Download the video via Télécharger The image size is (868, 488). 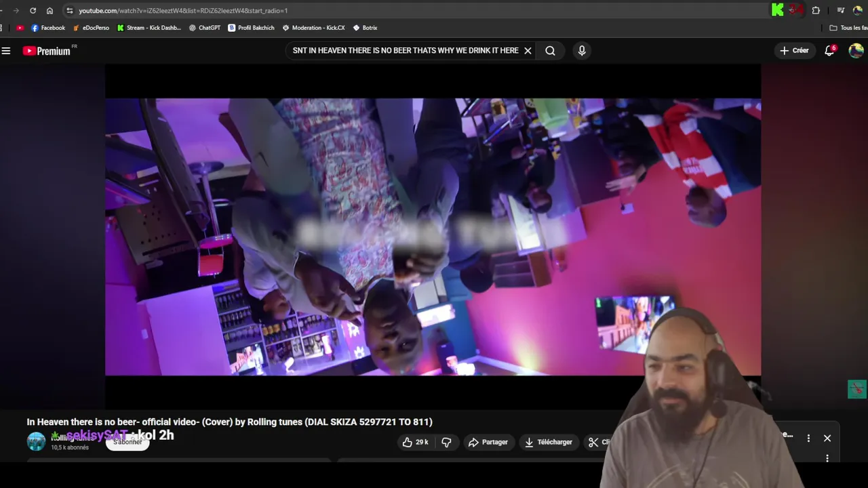tap(549, 442)
